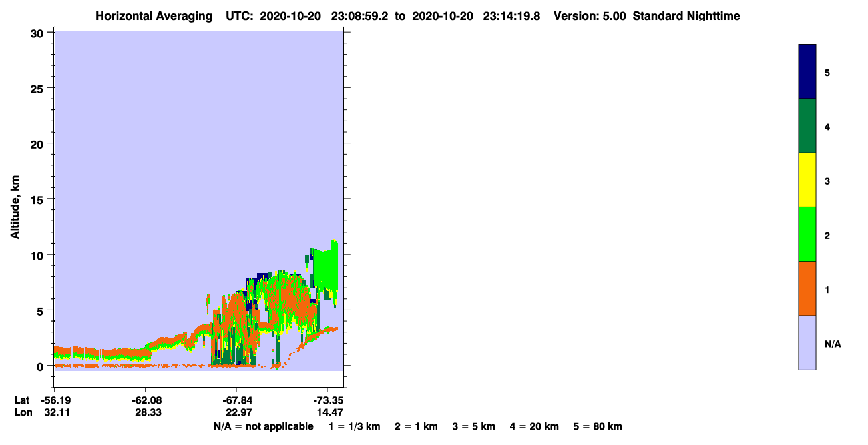Click the y-axis tick label 20
Viewport: 868px width, 445px height.
click(x=38, y=143)
